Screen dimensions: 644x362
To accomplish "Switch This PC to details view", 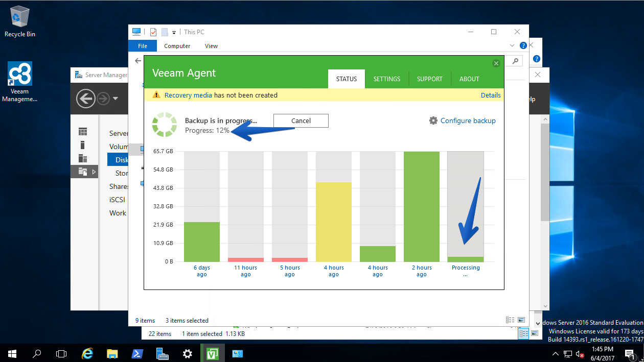I will coord(510,320).
